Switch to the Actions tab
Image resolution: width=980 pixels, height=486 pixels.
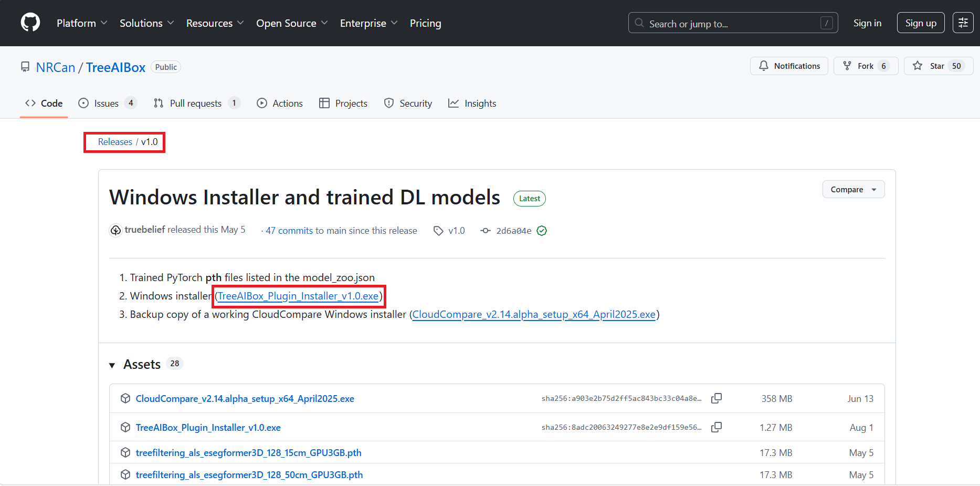[x=280, y=103]
